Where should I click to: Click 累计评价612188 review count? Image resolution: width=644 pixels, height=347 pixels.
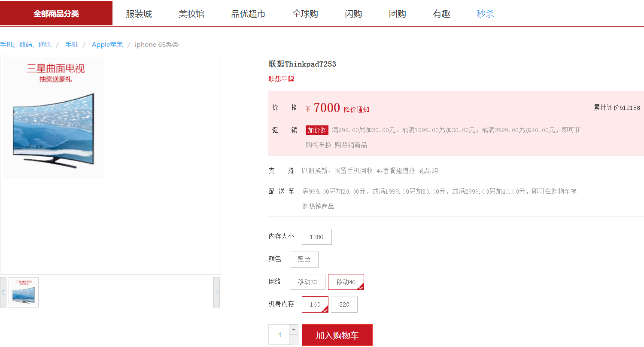pyautogui.click(x=617, y=108)
